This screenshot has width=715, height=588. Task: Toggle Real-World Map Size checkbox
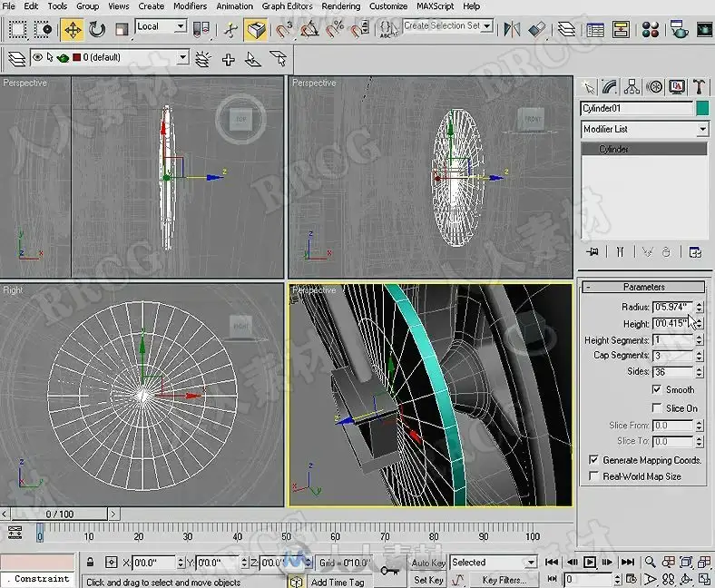tap(594, 475)
